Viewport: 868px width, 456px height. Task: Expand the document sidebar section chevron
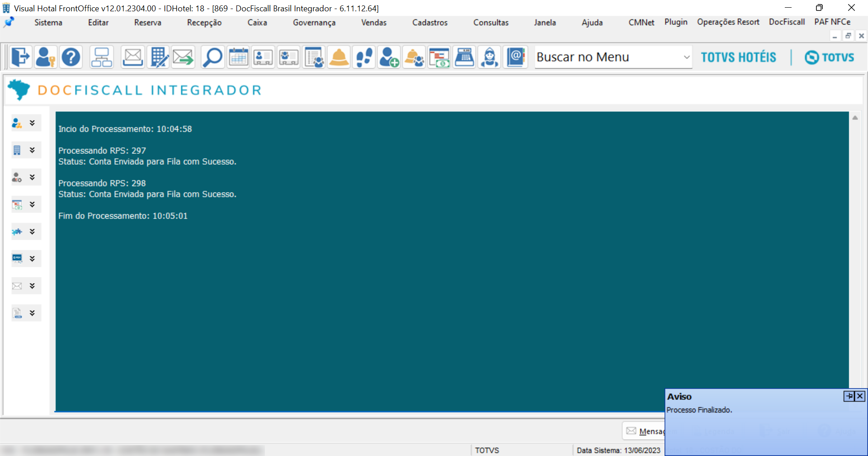tap(32, 313)
